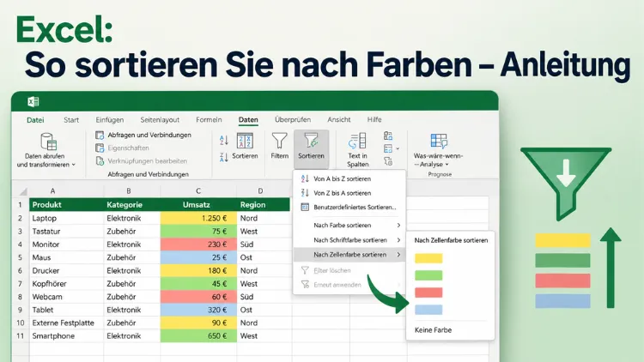644x362 pixels.
Task: Select the red cell 230 €
Action: click(x=199, y=244)
